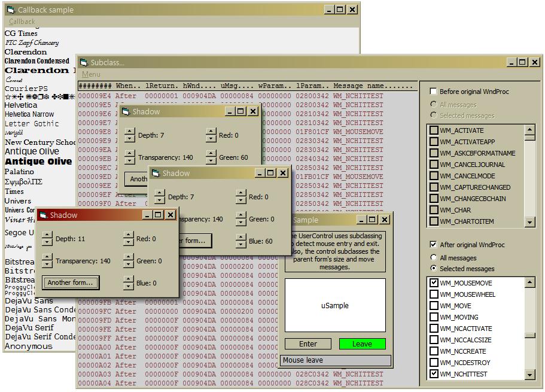Viewport: 545px width, 392px height.
Task: Increase Depth 11 with its up arrow
Action: click(47, 235)
